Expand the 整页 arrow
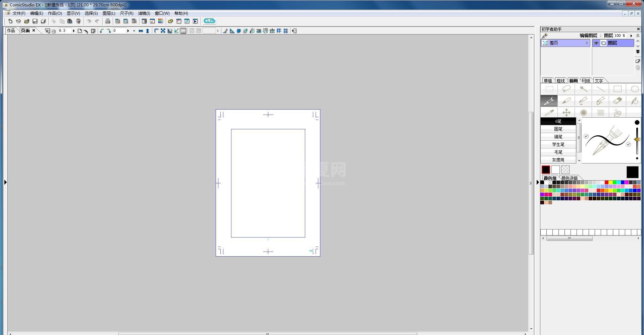644x335 pixels. pos(587,43)
